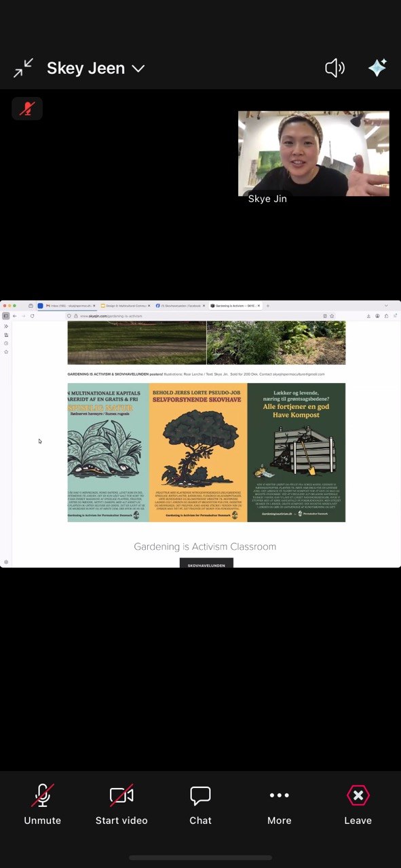Click the sidebar toggle icon in shared browser

[6, 316]
